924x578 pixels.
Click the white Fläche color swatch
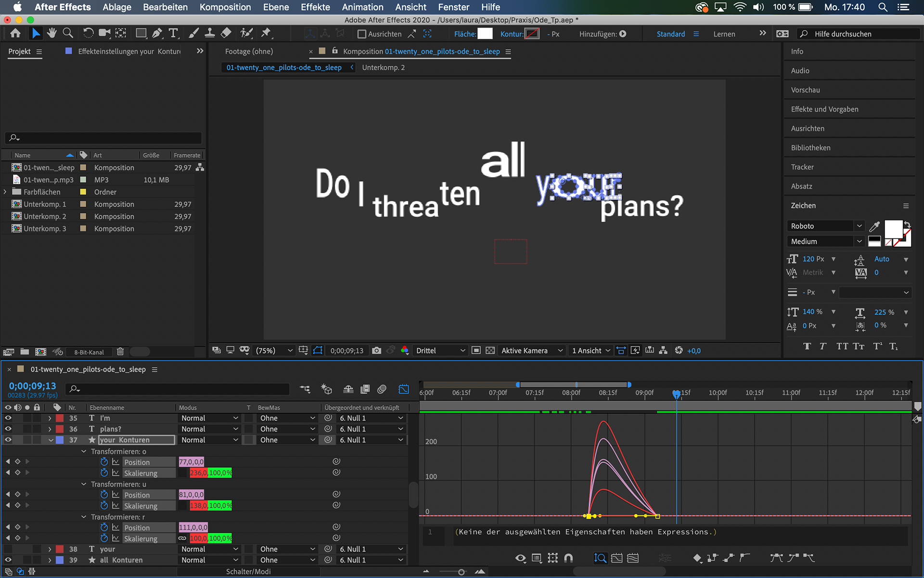coord(485,34)
